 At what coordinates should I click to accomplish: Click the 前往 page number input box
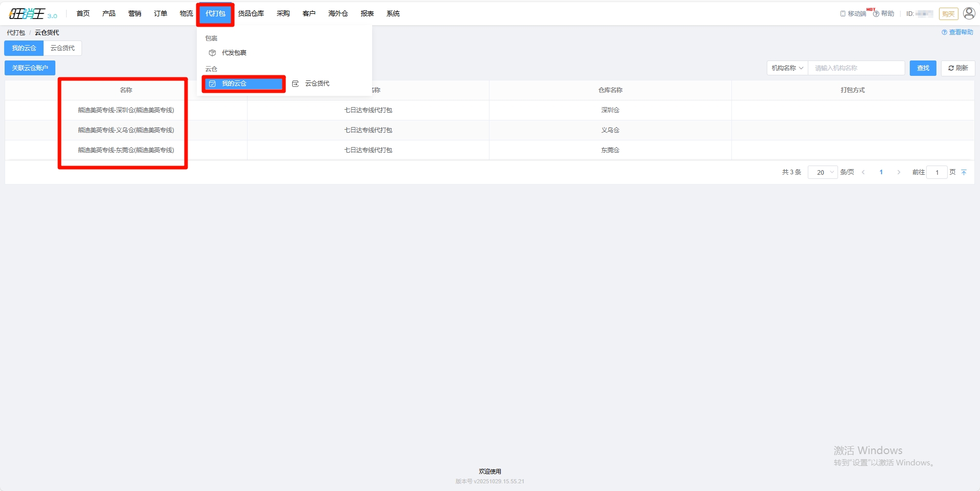coord(936,173)
